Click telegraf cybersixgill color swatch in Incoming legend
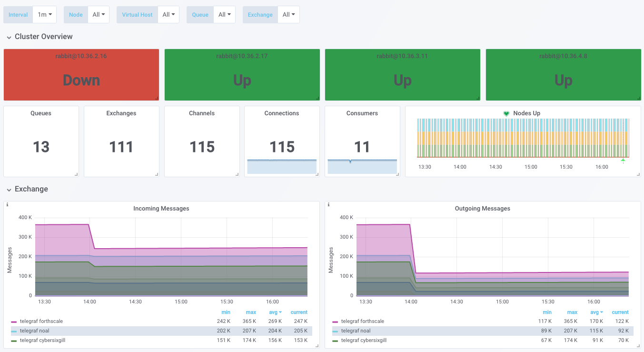 (14, 341)
